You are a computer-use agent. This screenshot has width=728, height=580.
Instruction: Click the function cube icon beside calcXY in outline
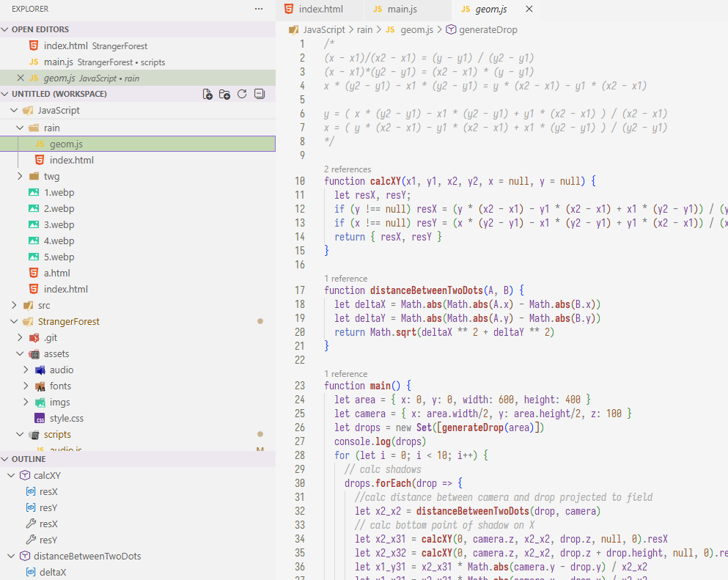(x=25, y=476)
